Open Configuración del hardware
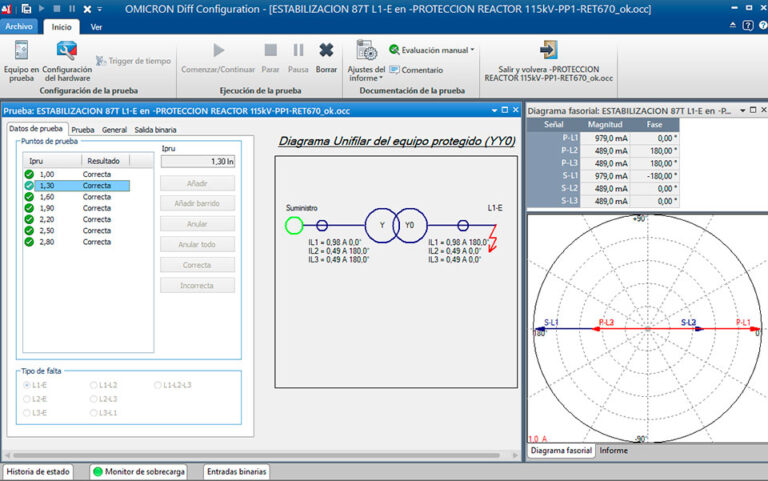The image size is (768, 481). coord(67,51)
